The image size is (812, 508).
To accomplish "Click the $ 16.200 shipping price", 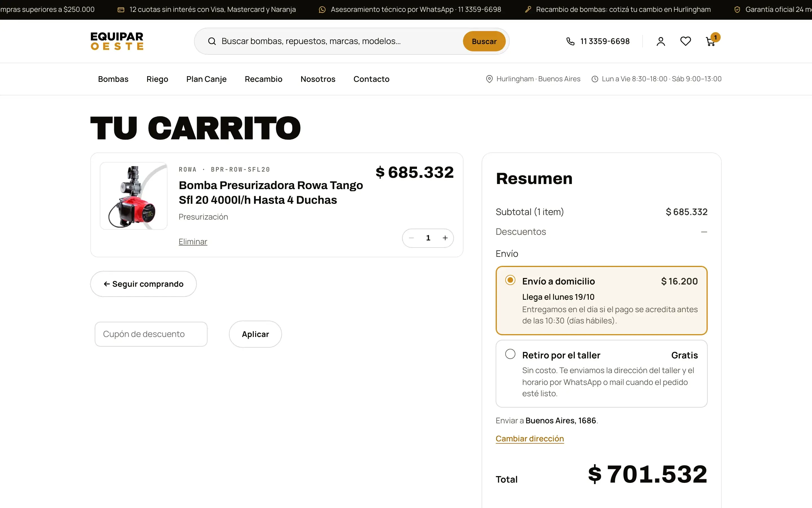I will [x=679, y=281].
